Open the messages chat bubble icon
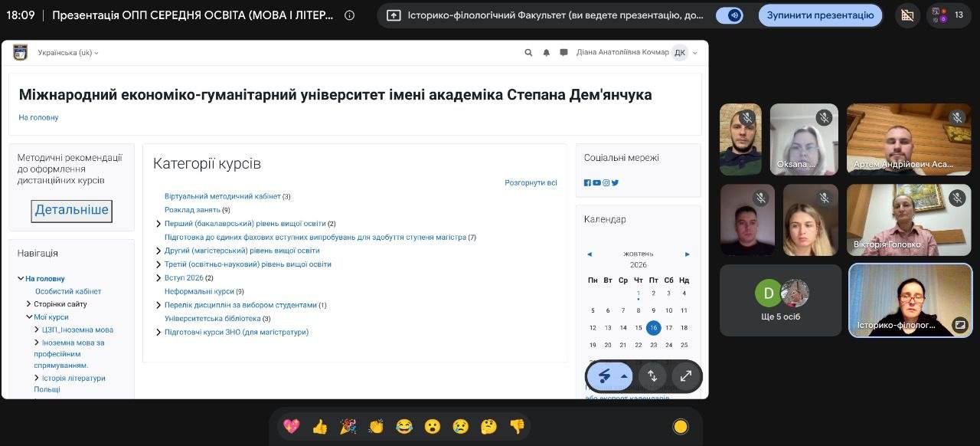Image resolution: width=980 pixels, height=446 pixels. pyautogui.click(x=563, y=53)
